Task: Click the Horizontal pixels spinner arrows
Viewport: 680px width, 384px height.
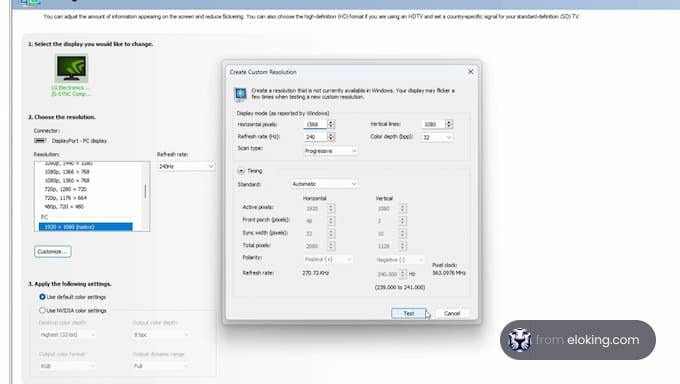Action: click(x=331, y=124)
